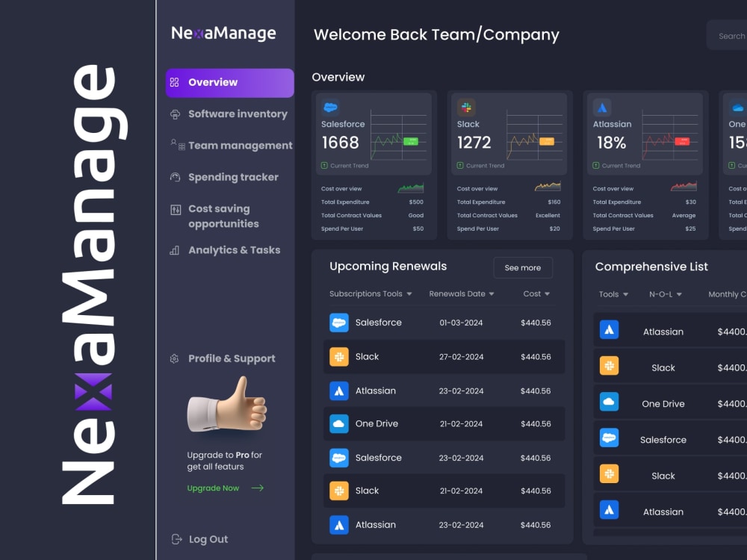Click Current Trend icon on Atlassian card

596,166
